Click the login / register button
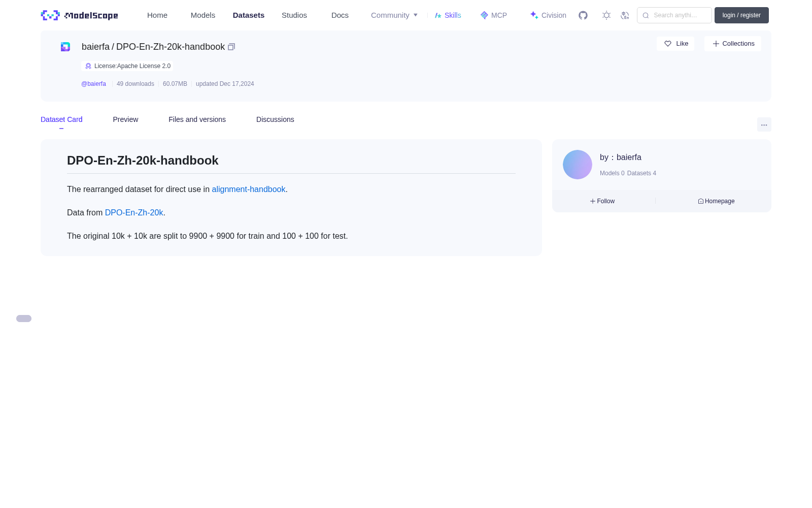The image size is (812, 508). tap(741, 15)
